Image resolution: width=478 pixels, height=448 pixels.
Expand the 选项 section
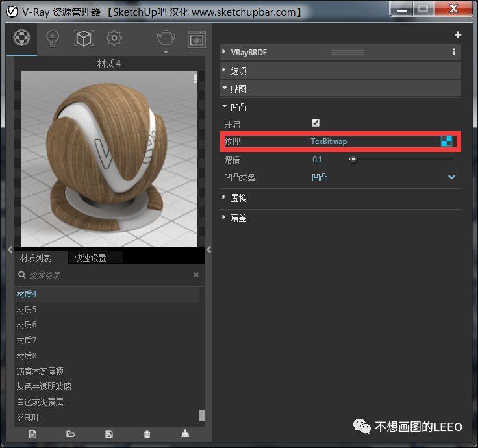coord(224,69)
